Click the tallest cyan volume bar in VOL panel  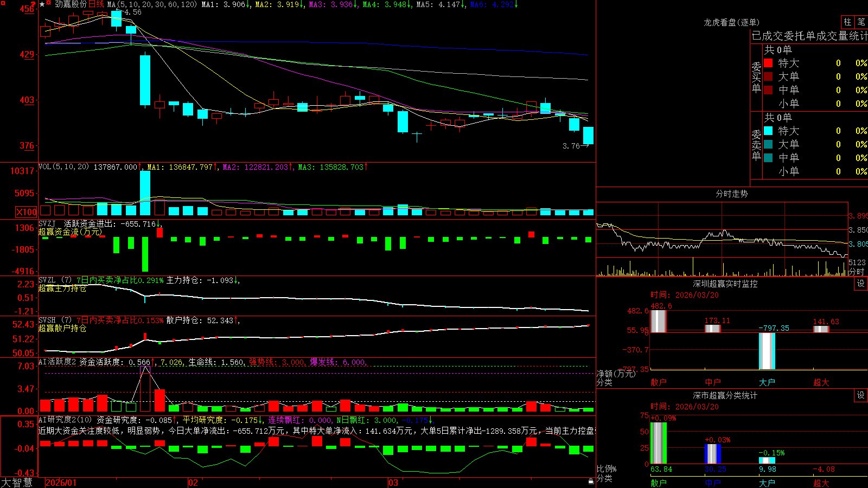click(145, 193)
